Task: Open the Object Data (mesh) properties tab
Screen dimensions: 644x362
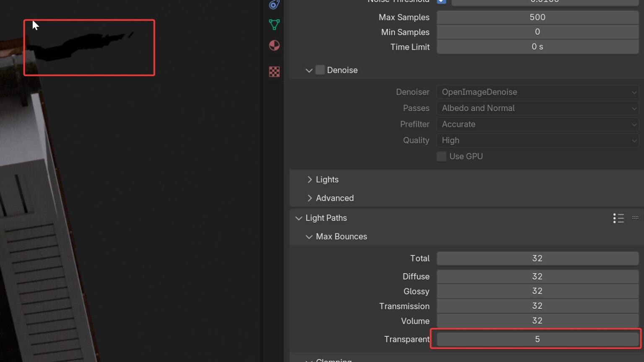Action: [274, 25]
